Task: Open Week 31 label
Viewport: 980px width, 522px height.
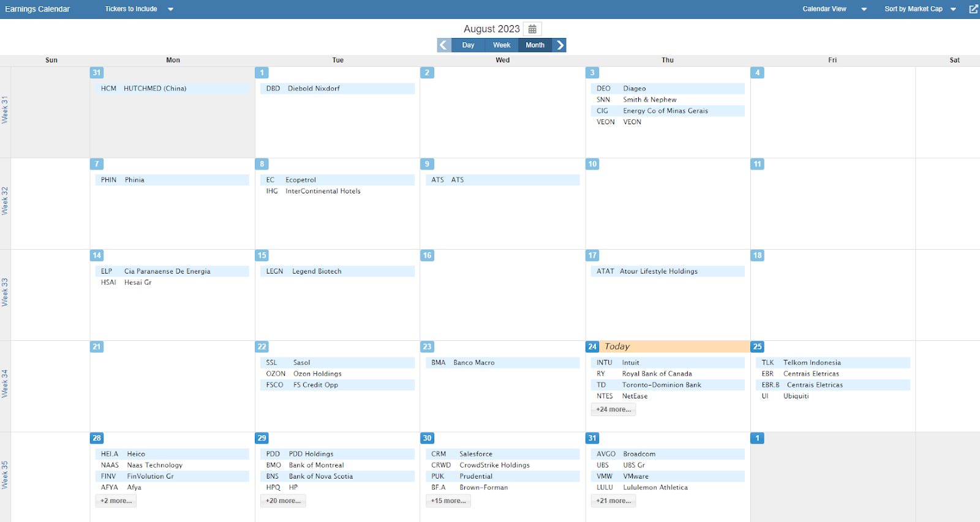Action: (5, 110)
